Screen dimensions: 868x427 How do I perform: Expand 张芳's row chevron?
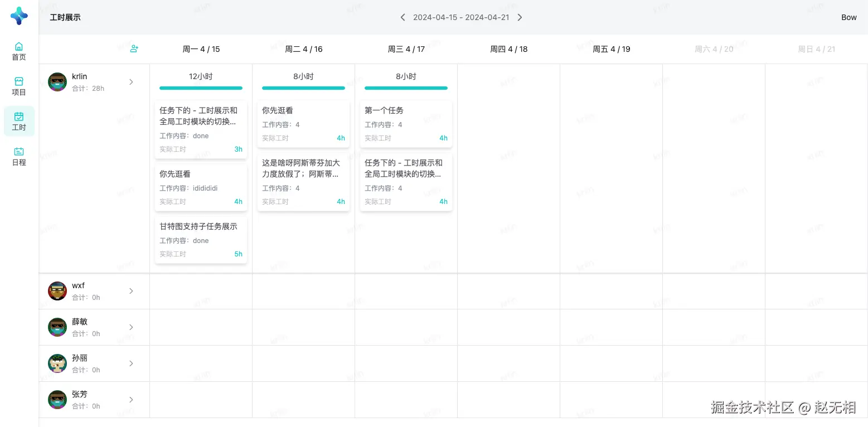click(x=132, y=400)
